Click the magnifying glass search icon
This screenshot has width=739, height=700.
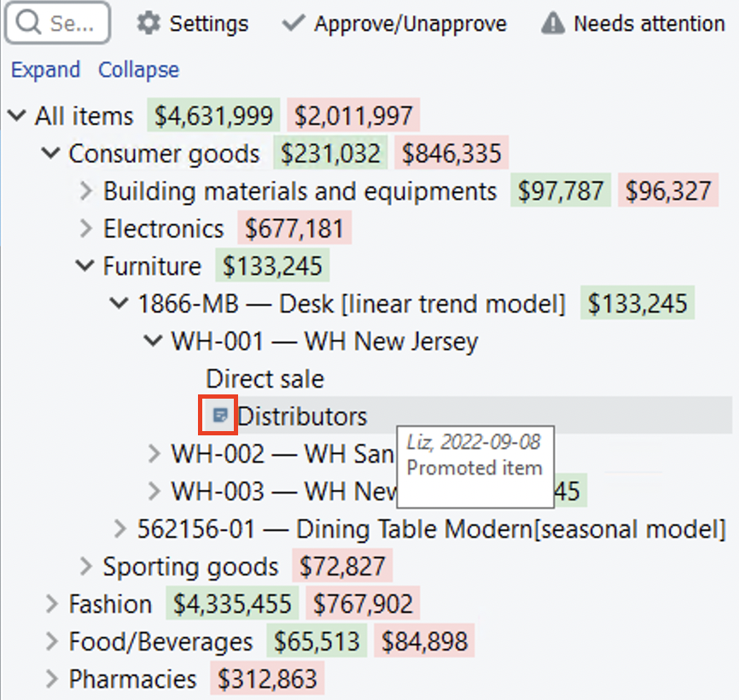pos(28,23)
